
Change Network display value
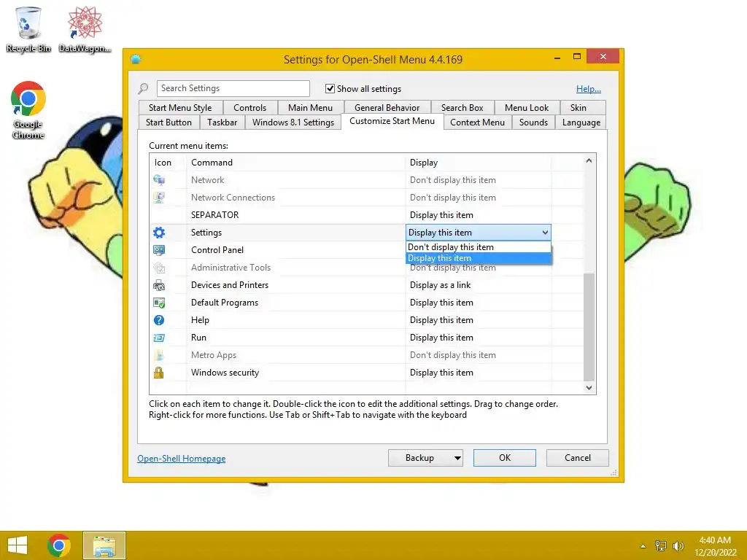click(452, 180)
